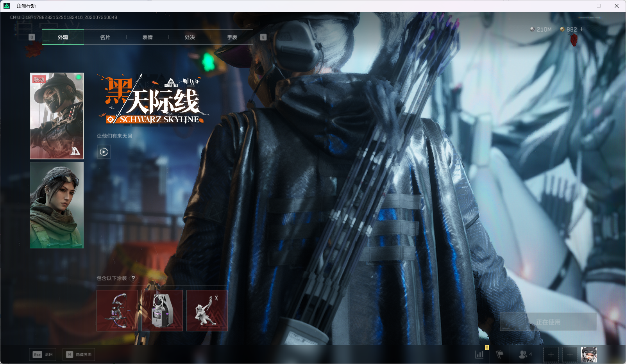Screen dimensions: 626x364
Task: Open the flags icon in bottom bar
Action: pos(499,354)
